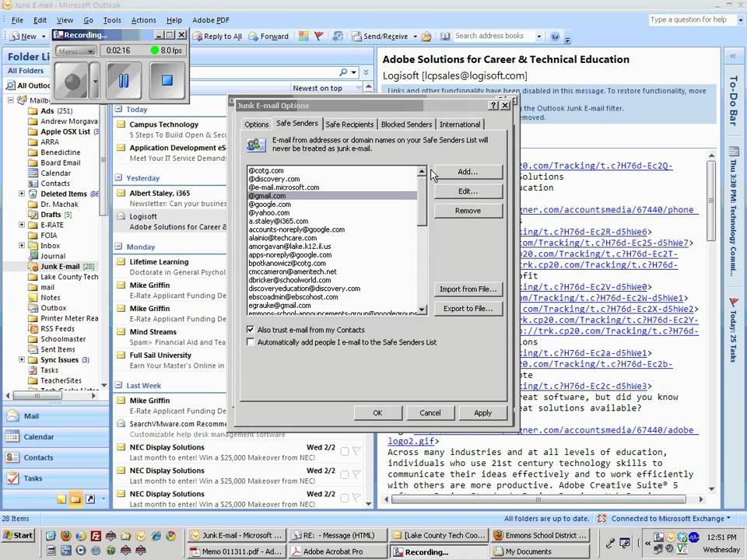This screenshot has width=747, height=560.
Task: Switch to the Options tab
Action: pos(256,124)
